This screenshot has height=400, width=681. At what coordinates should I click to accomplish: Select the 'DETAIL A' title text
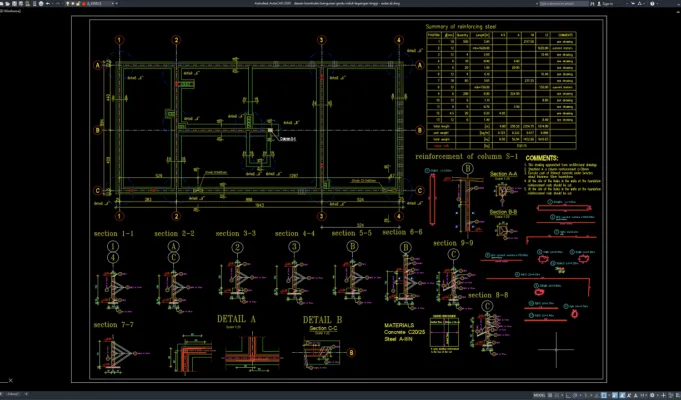tap(236, 319)
